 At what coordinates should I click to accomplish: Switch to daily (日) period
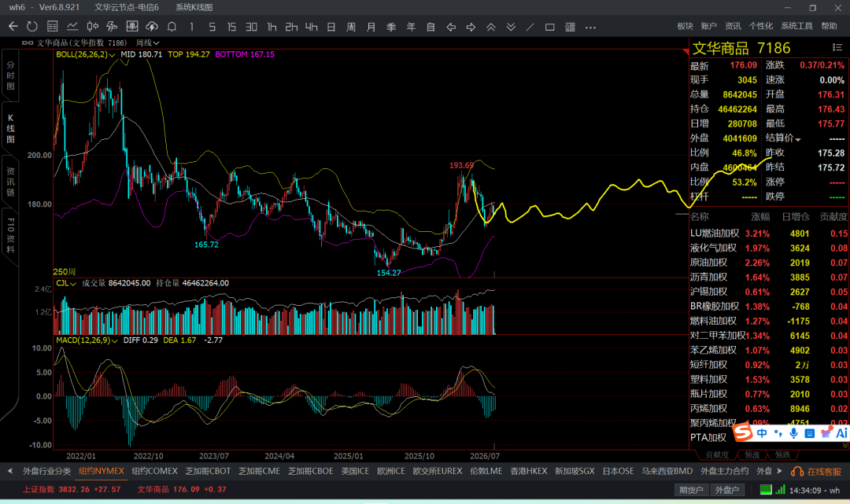coord(331,27)
